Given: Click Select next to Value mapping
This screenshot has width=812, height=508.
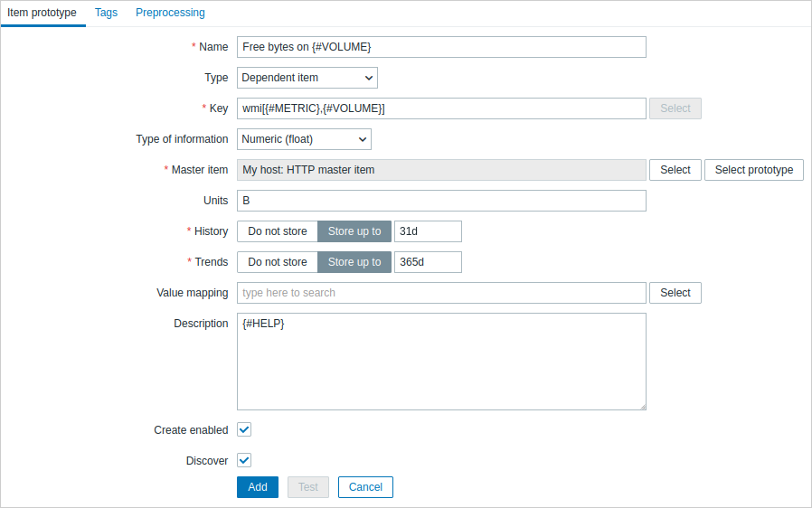Looking at the screenshot, I should pos(675,293).
